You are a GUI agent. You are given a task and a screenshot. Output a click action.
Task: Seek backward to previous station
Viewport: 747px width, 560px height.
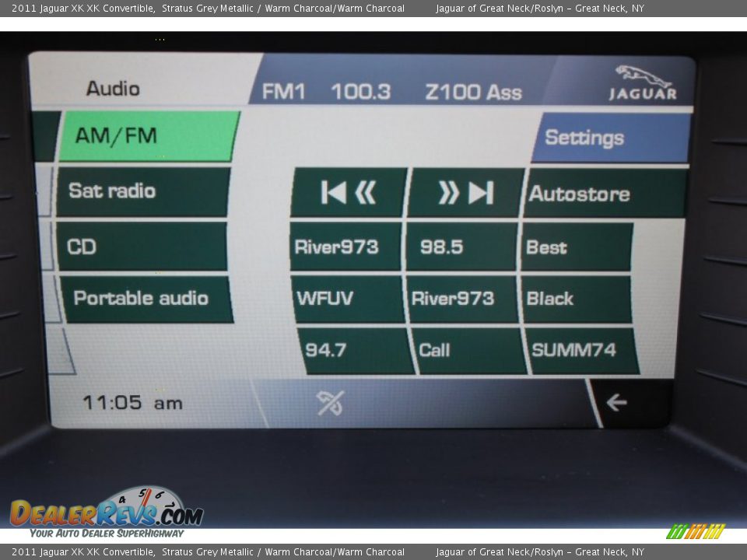(x=349, y=193)
